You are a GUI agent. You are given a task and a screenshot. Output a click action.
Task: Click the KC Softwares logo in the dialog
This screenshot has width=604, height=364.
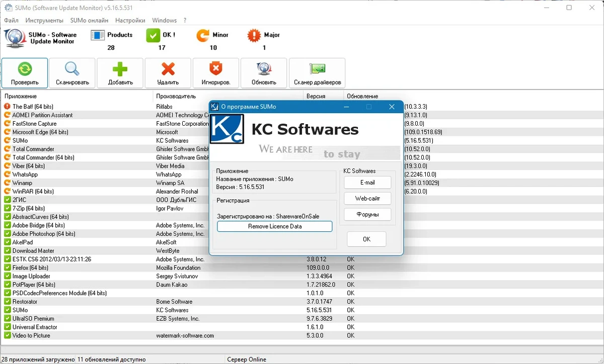coord(227,130)
